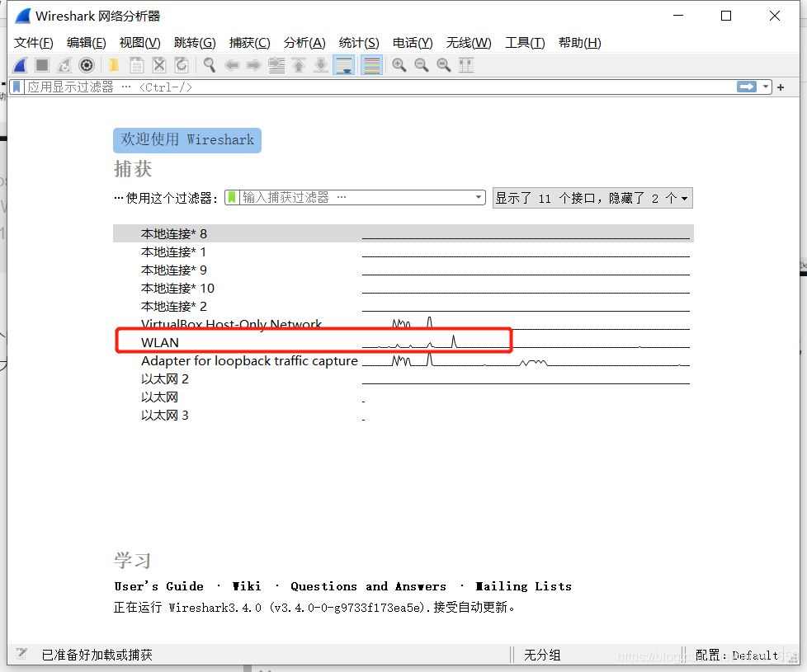Click 配置: Default profile in status bar

point(737,655)
